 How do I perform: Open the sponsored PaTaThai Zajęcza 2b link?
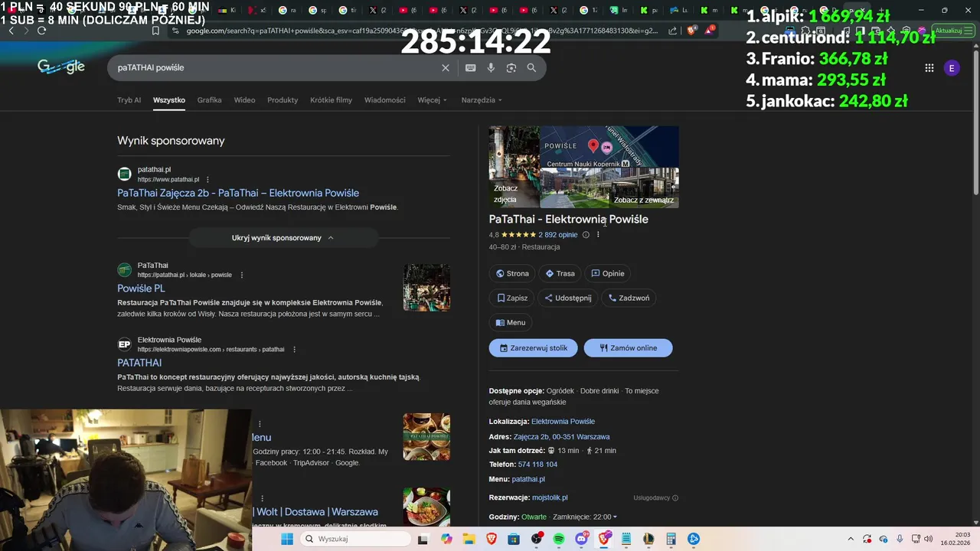[x=238, y=193]
